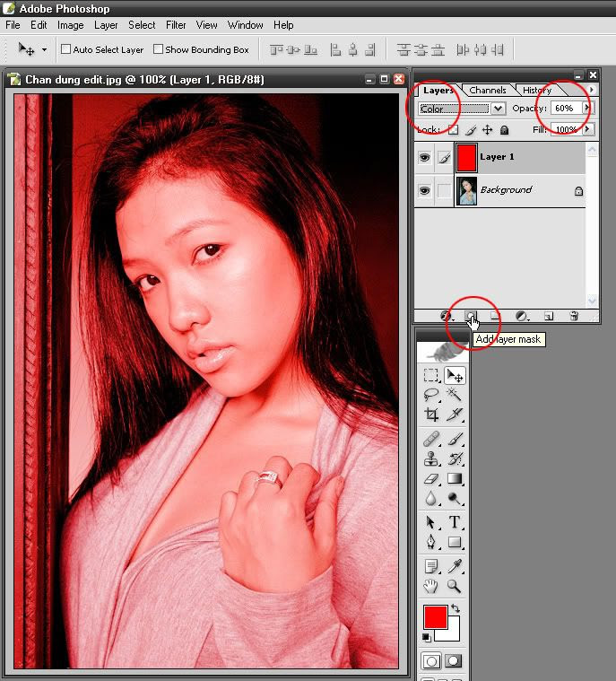Click the Opacity 60% input field
The height and width of the screenshot is (681, 616).
(567, 108)
